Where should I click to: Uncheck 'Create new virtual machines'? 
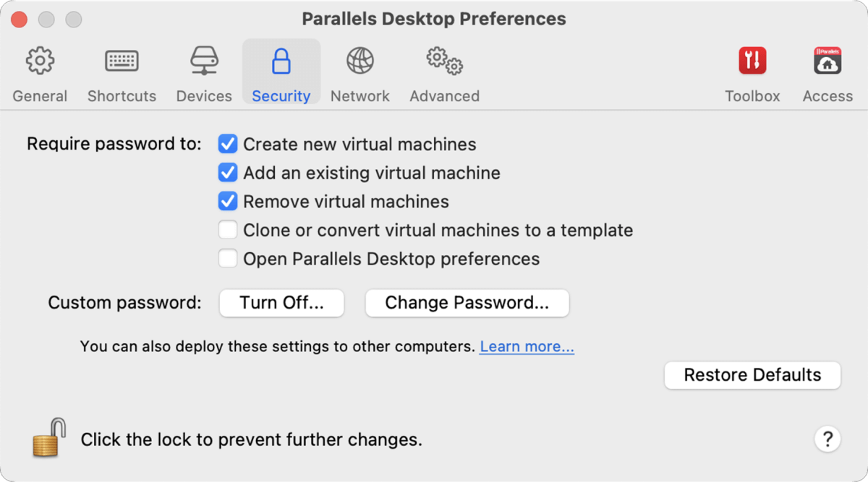227,144
